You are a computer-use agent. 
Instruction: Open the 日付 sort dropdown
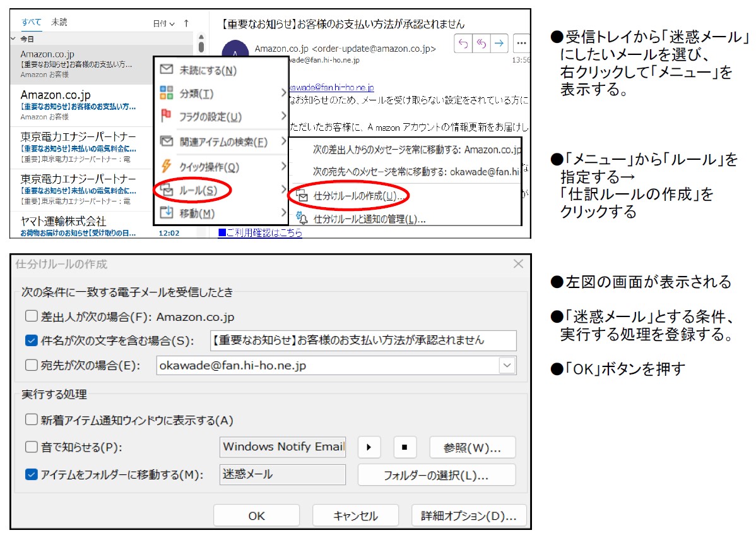(164, 24)
